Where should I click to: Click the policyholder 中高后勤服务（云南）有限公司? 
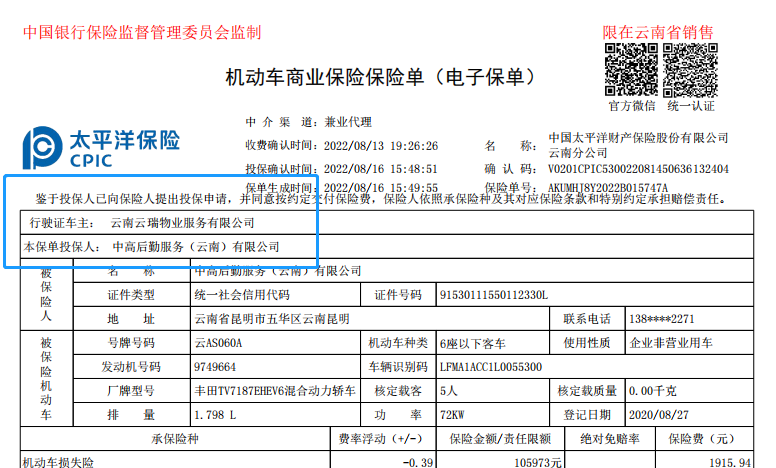click(195, 246)
